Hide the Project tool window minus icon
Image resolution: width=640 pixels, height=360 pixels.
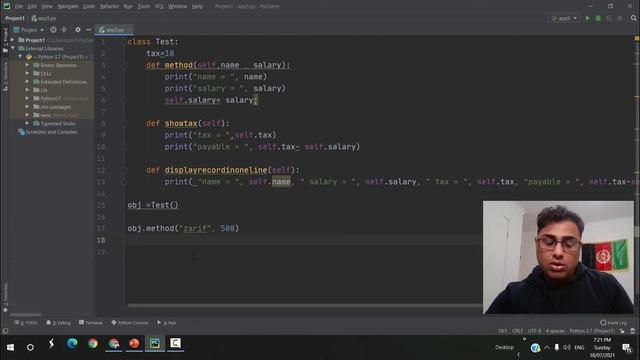click(88, 30)
